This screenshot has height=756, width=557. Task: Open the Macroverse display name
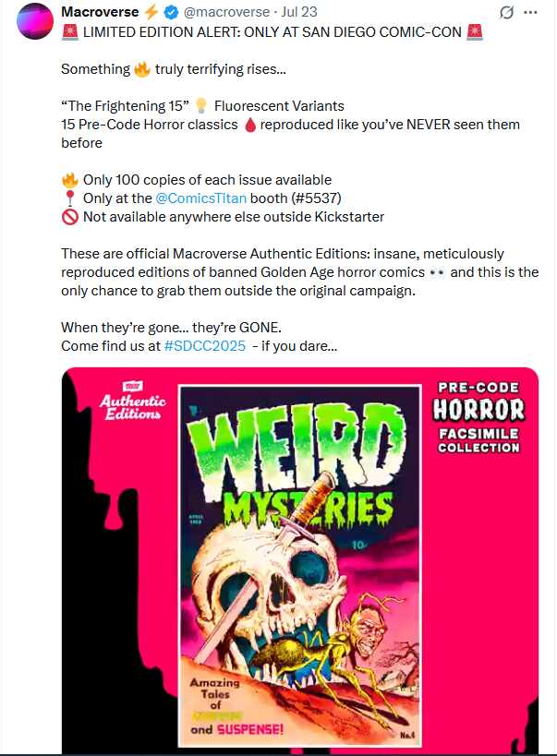click(100, 12)
